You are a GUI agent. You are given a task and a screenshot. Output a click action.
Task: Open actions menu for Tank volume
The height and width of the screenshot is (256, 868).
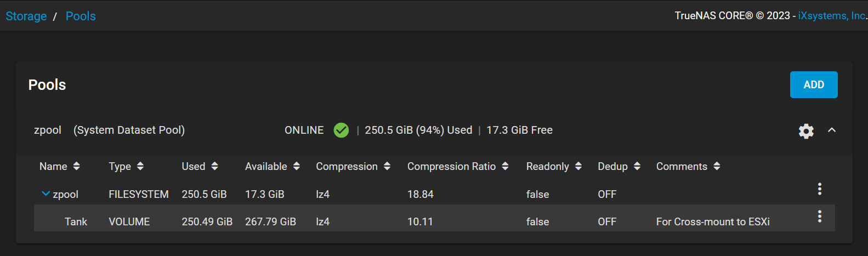coord(819,217)
